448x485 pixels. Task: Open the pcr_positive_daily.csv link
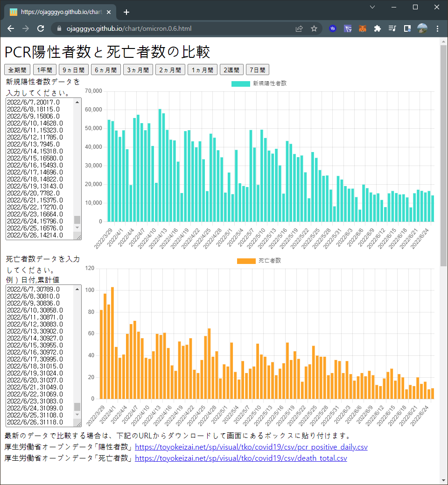251,447
